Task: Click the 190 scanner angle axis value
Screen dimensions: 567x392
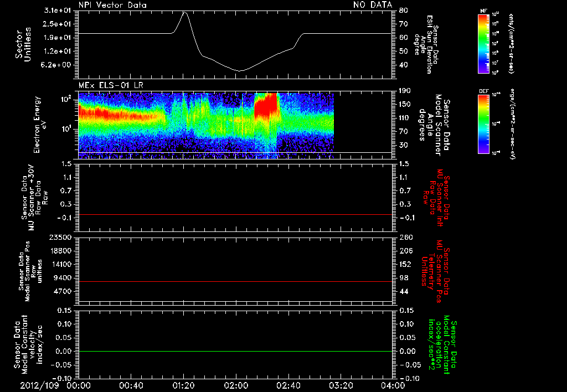Action: 405,91
